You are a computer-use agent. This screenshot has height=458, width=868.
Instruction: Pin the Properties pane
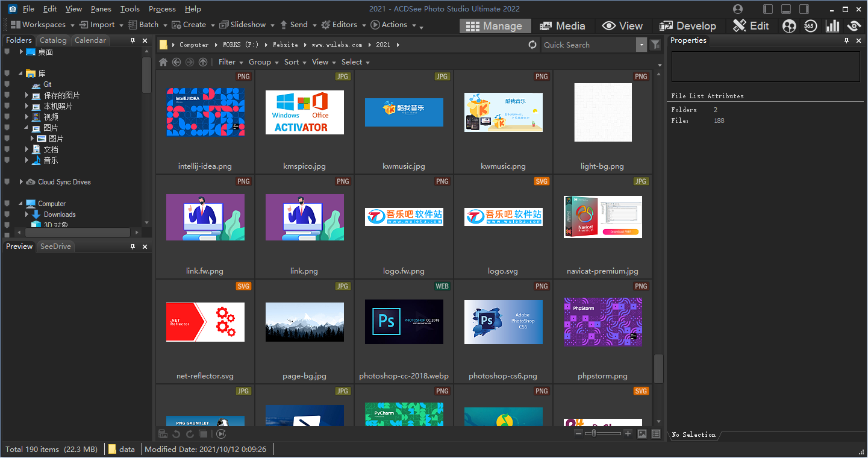[846, 40]
